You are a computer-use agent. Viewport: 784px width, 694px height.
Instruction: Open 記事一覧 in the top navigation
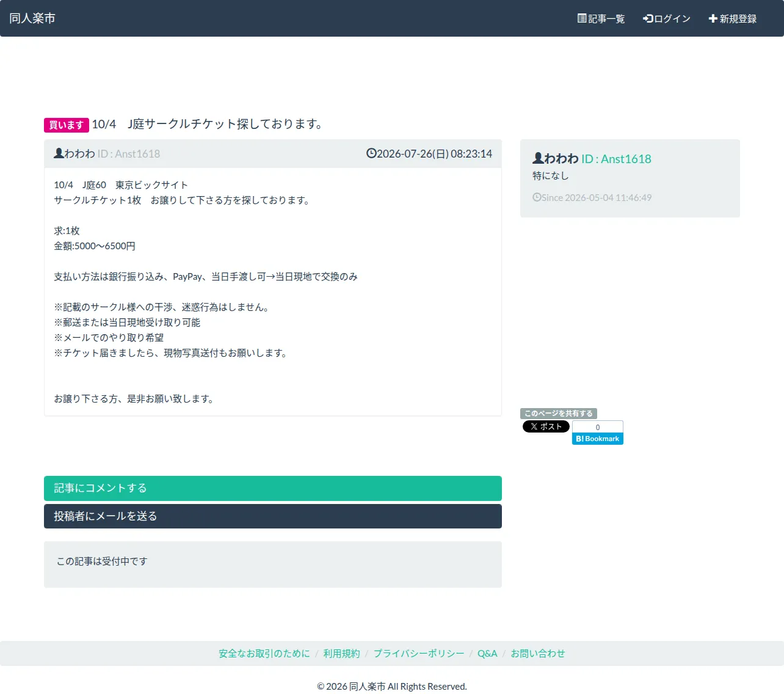point(601,19)
